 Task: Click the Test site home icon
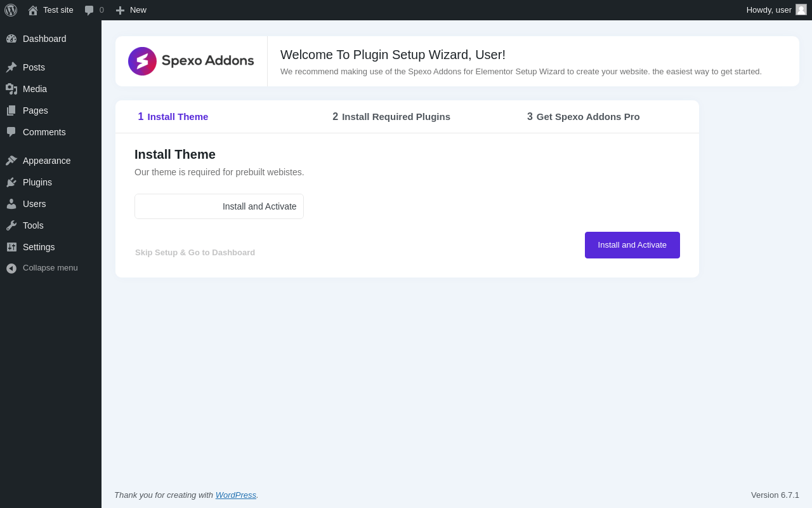tap(33, 10)
